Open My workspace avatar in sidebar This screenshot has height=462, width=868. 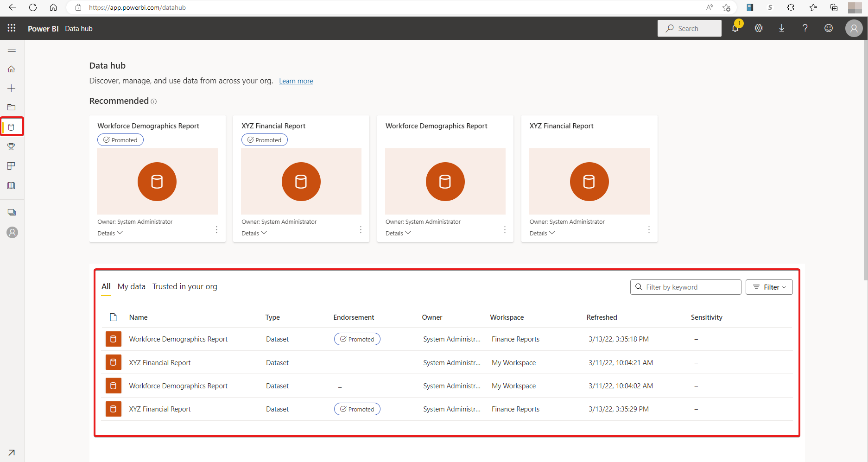coord(13,232)
